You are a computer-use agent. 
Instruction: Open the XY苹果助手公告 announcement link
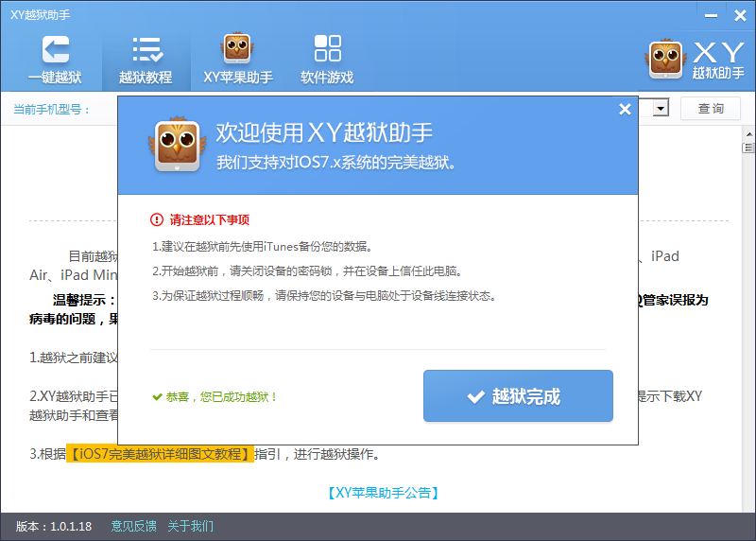pyautogui.click(x=384, y=493)
